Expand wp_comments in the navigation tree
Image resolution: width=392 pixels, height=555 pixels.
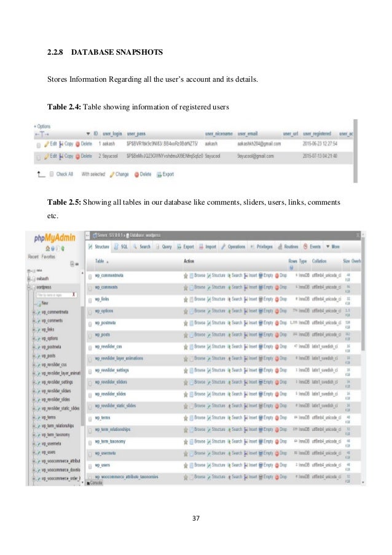34,321
